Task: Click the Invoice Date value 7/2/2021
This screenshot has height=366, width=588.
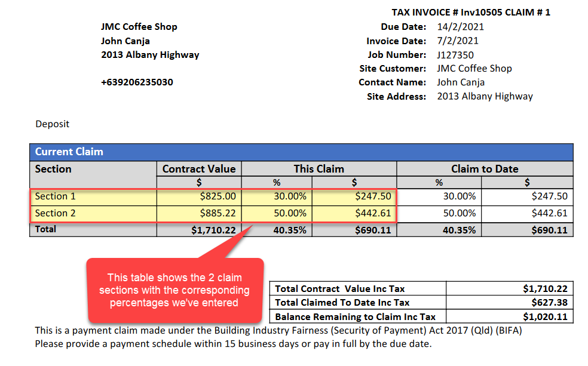Action: (457, 41)
